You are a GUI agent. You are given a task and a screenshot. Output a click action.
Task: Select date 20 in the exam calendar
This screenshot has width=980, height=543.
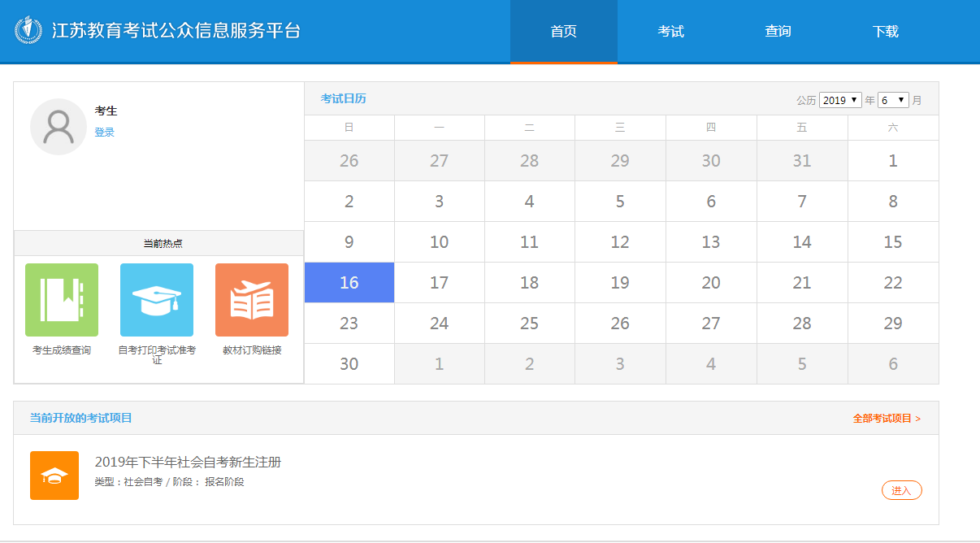[x=711, y=283]
